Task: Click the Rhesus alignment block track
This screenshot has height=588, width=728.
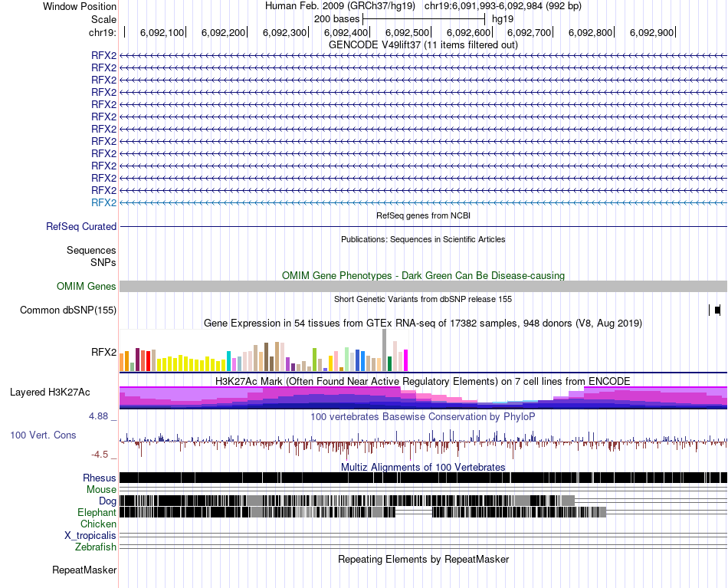Action: click(x=423, y=478)
